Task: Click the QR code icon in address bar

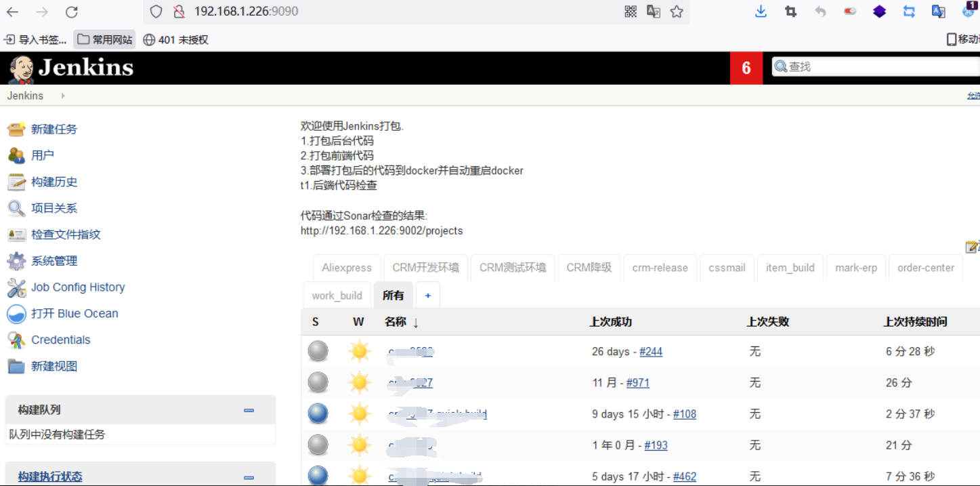Action: 631,12
